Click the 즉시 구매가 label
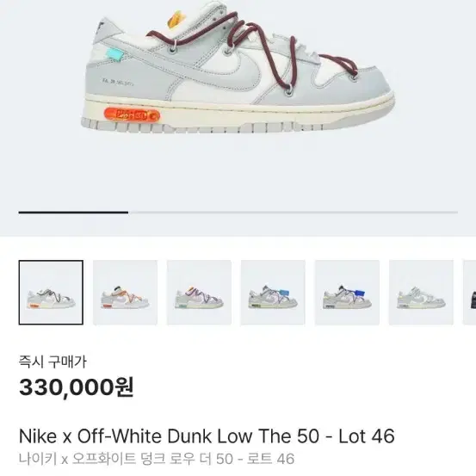 [53, 362]
